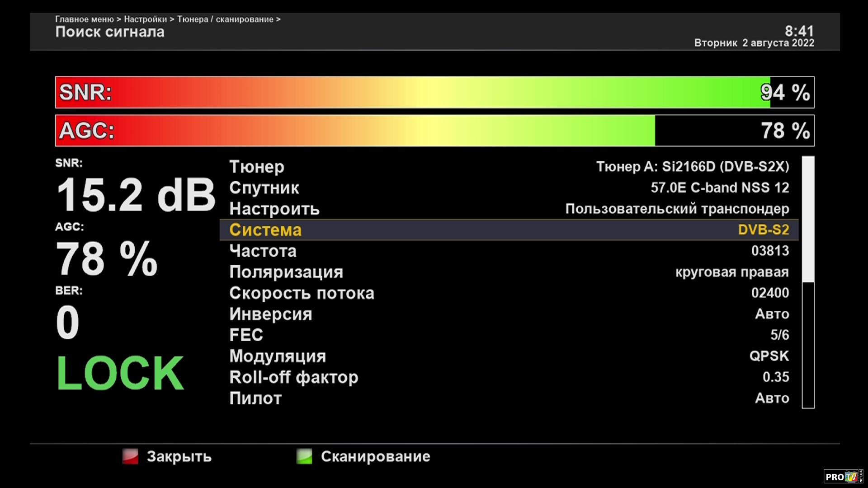Click the SNR 94% signal bar

click(434, 92)
